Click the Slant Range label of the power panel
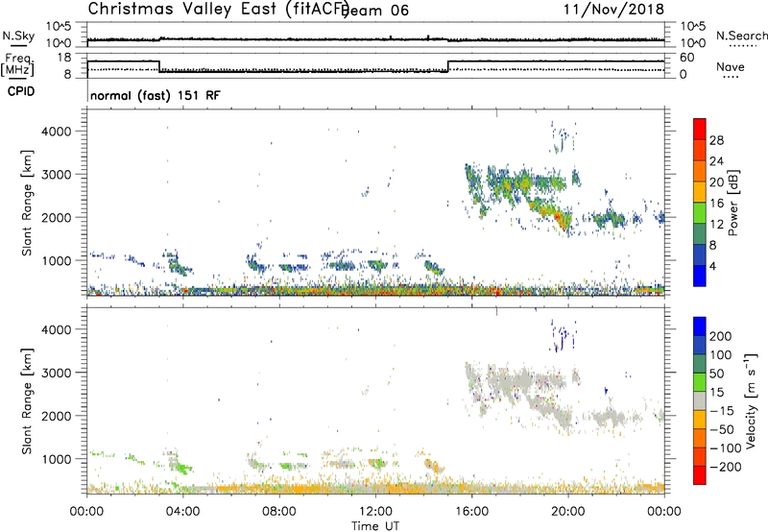The image size is (768, 532). point(27,203)
